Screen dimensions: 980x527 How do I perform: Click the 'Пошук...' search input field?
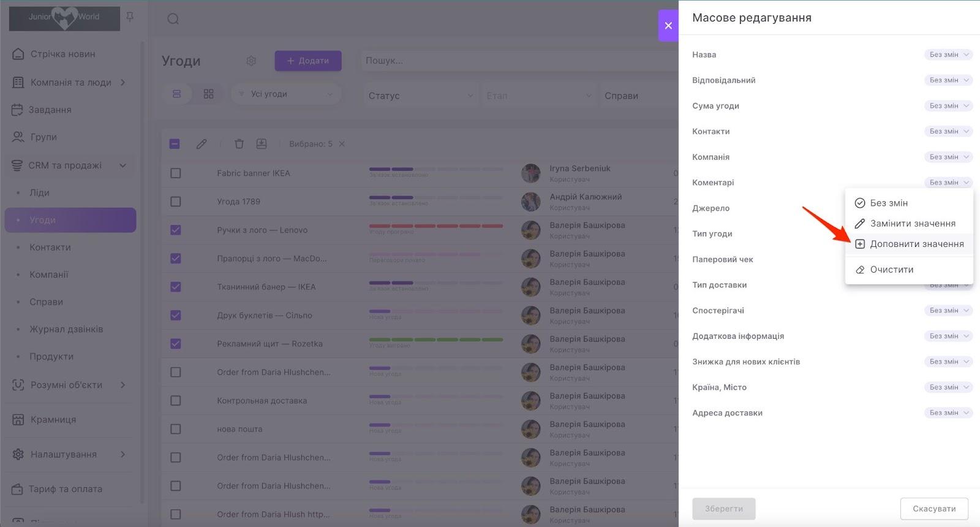514,61
